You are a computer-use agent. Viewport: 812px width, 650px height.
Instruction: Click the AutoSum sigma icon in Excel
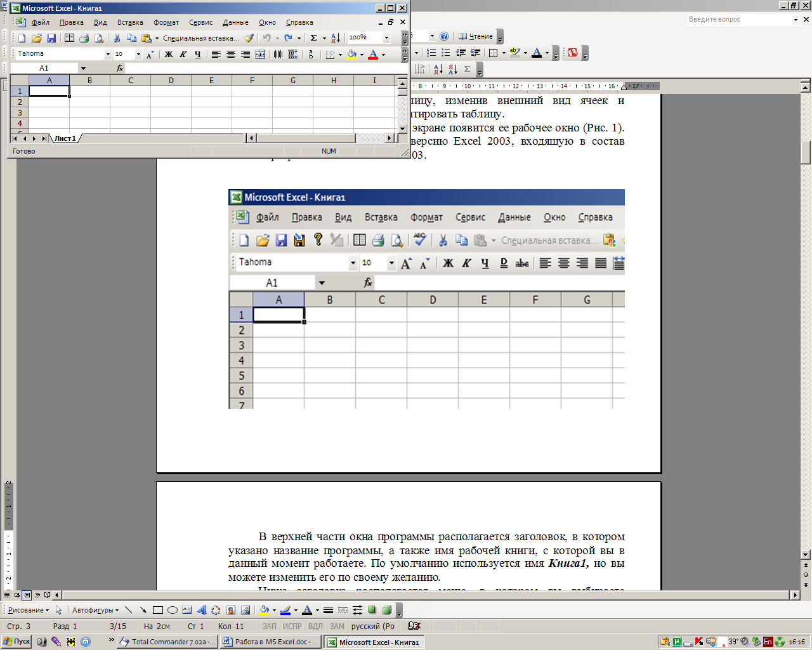tap(313, 38)
